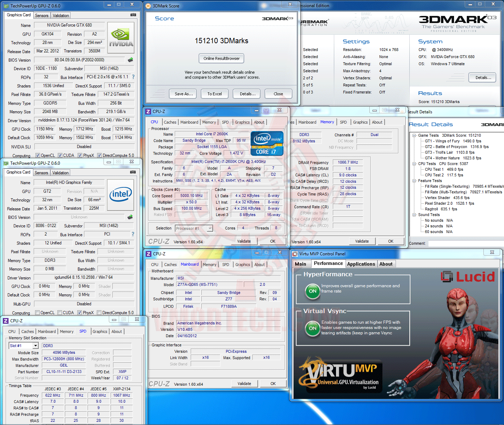
Task: Collapse the CPU Tests tree node
Action: pyautogui.click(x=414, y=164)
